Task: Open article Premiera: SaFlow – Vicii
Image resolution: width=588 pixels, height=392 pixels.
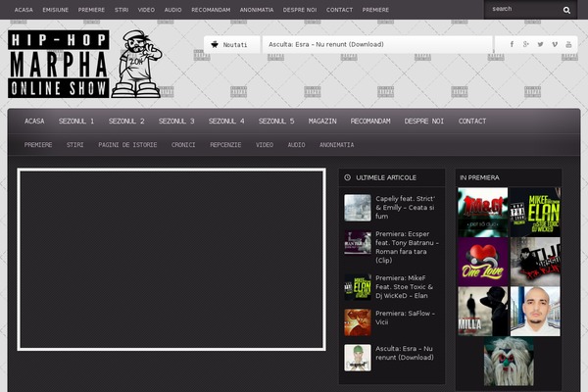Action: click(405, 318)
